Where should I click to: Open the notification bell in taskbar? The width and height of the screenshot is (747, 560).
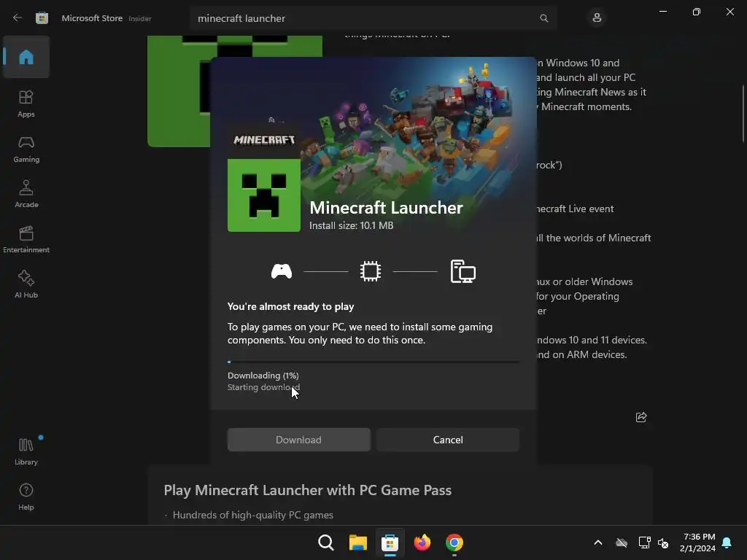pos(727,542)
